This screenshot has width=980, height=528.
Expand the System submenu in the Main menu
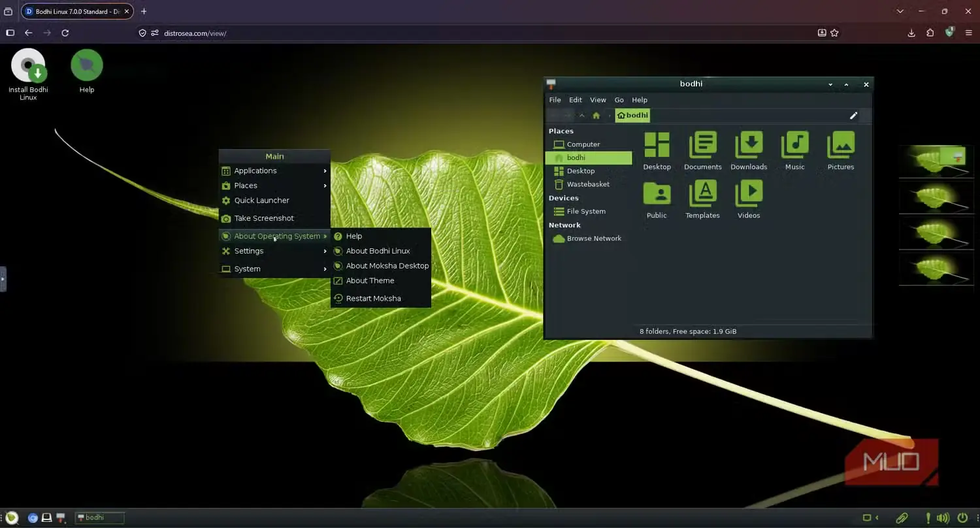[274, 269]
